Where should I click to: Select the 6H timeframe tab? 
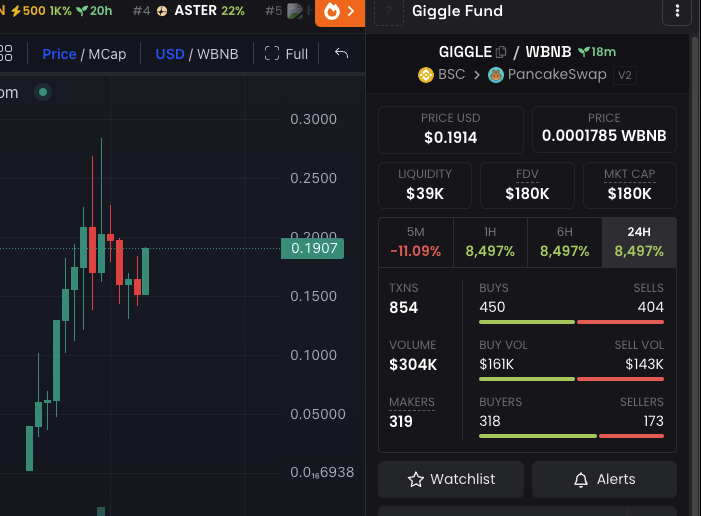(x=565, y=242)
